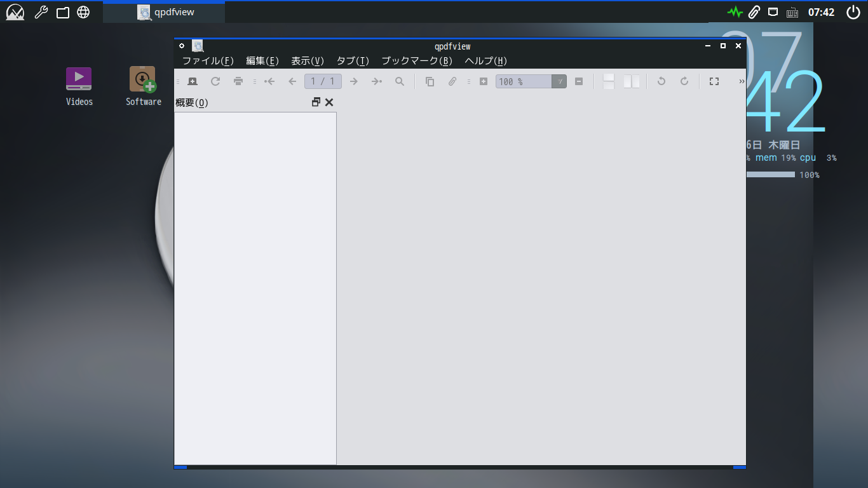This screenshot has width=868, height=488.
Task: Open the ファイル(F) menu
Action: coord(208,61)
